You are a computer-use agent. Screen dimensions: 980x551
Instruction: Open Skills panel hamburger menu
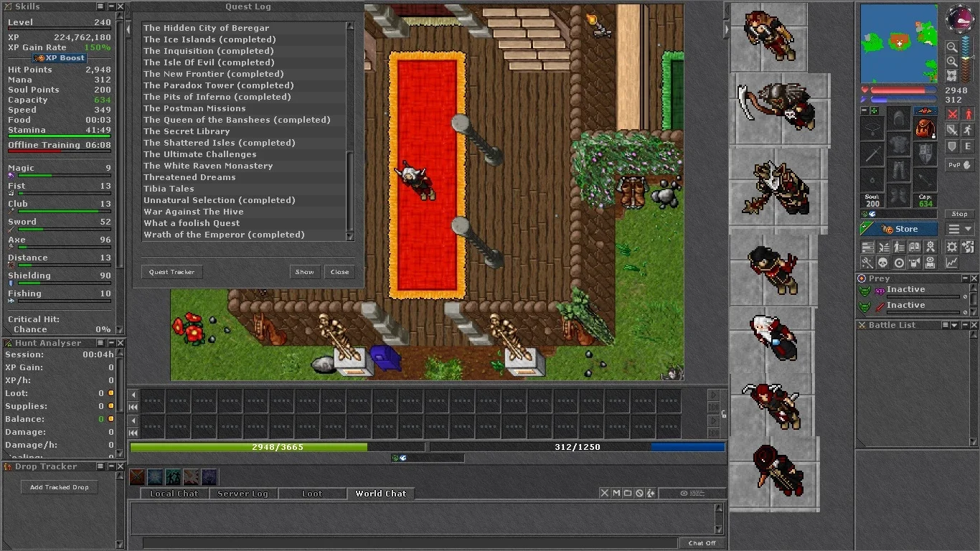point(100,6)
